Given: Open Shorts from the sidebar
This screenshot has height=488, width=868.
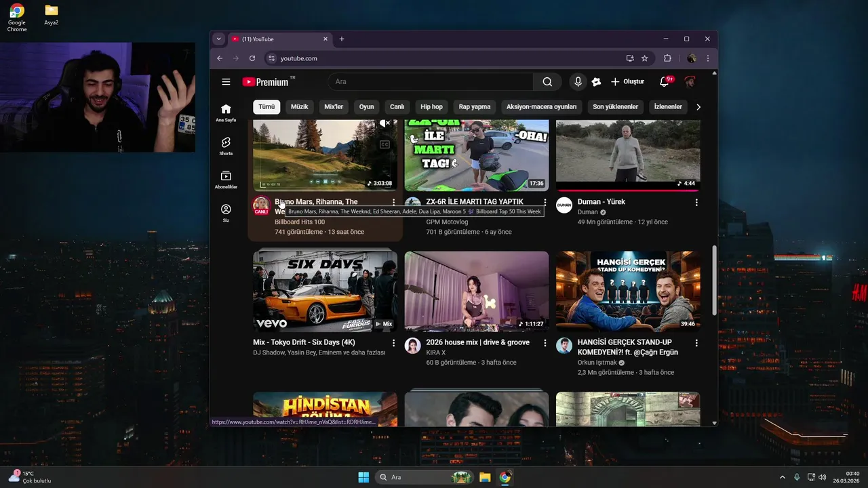Looking at the screenshot, I should coord(226,146).
